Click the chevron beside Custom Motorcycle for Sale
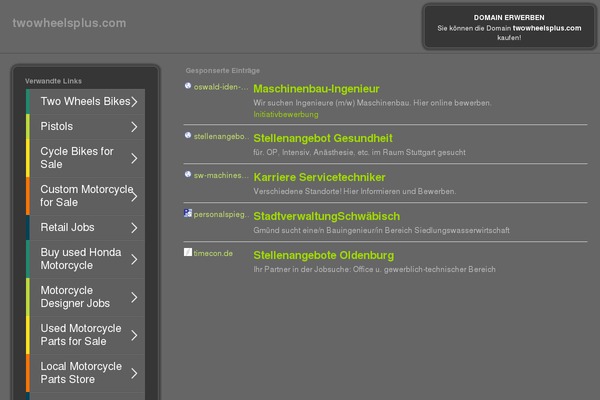The height and width of the screenshot is (400, 600). (x=134, y=196)
